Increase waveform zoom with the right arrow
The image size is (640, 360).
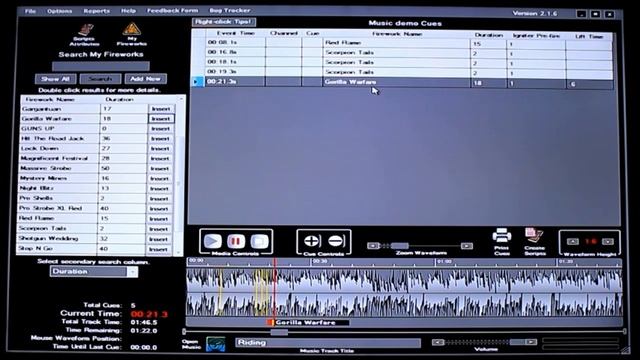point(467,246)
